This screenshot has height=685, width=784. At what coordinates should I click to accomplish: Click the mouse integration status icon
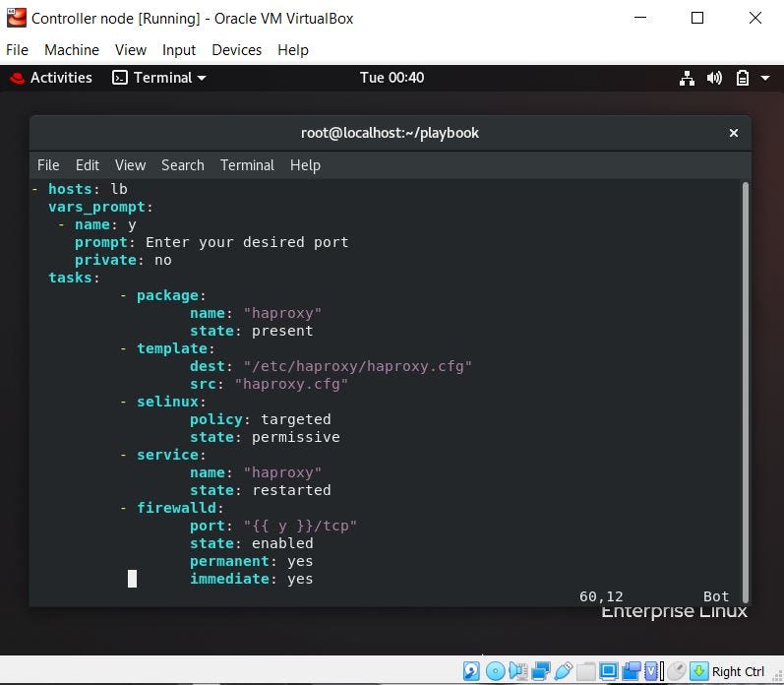click(x=677, y=671)
